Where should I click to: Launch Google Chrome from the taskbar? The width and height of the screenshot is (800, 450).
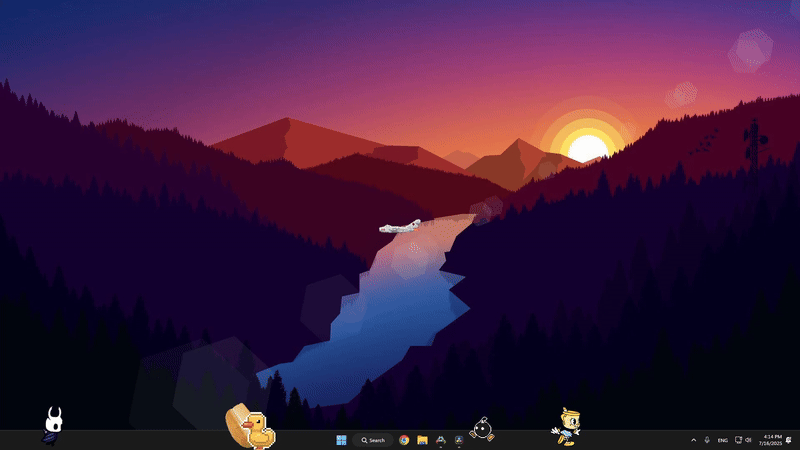click(404, 440)
